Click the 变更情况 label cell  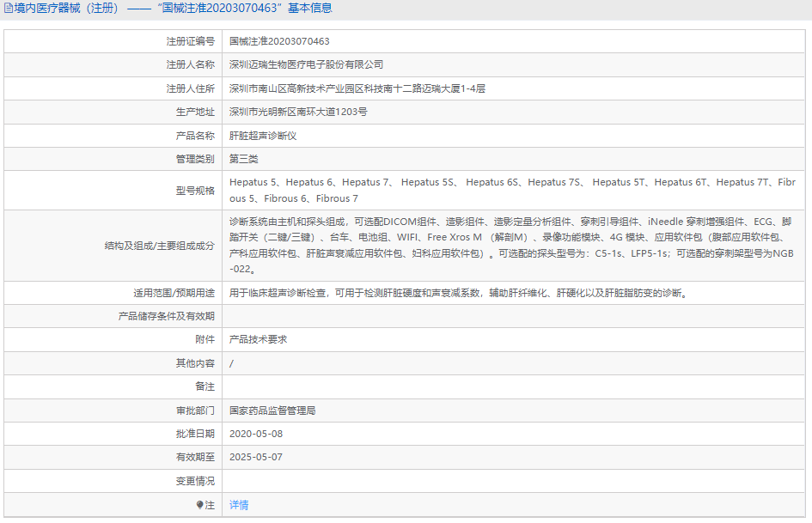[113, 481]
